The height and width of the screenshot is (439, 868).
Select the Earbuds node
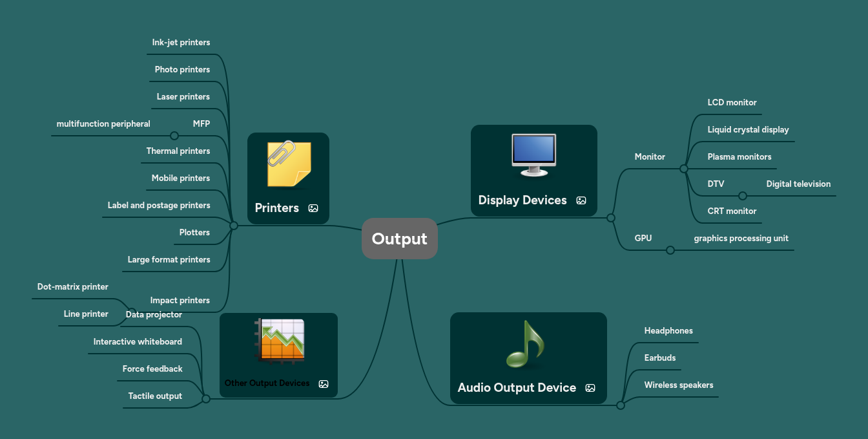660,358
